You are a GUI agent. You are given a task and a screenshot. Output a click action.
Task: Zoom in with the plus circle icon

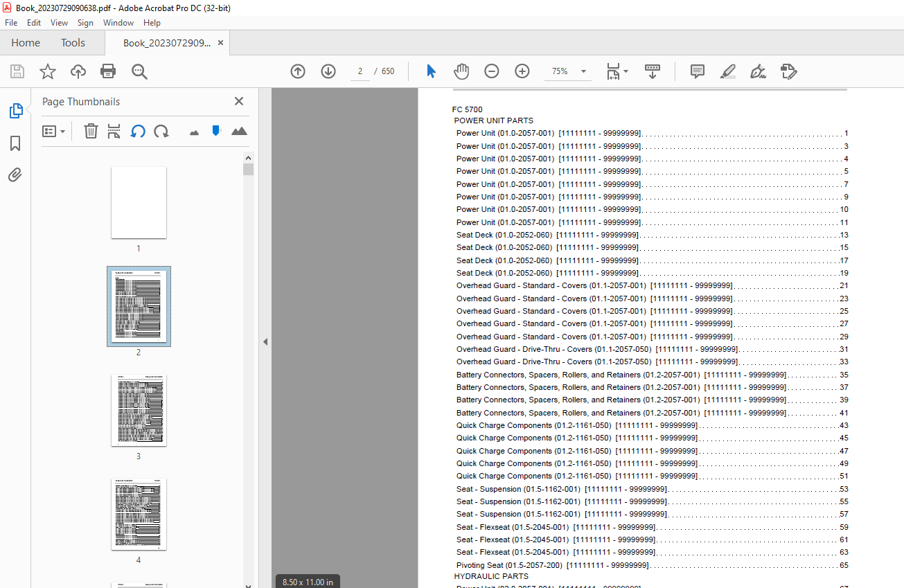[x=522, y=71]
